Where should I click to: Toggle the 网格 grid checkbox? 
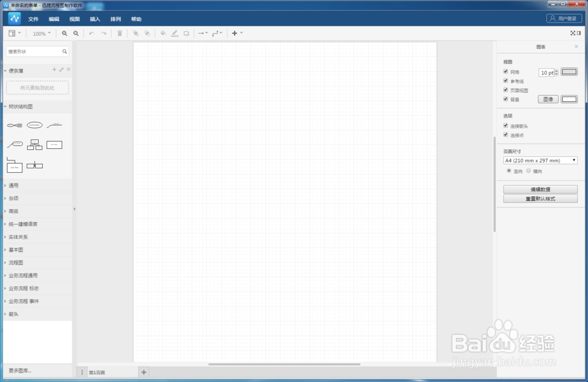point(506,71)
